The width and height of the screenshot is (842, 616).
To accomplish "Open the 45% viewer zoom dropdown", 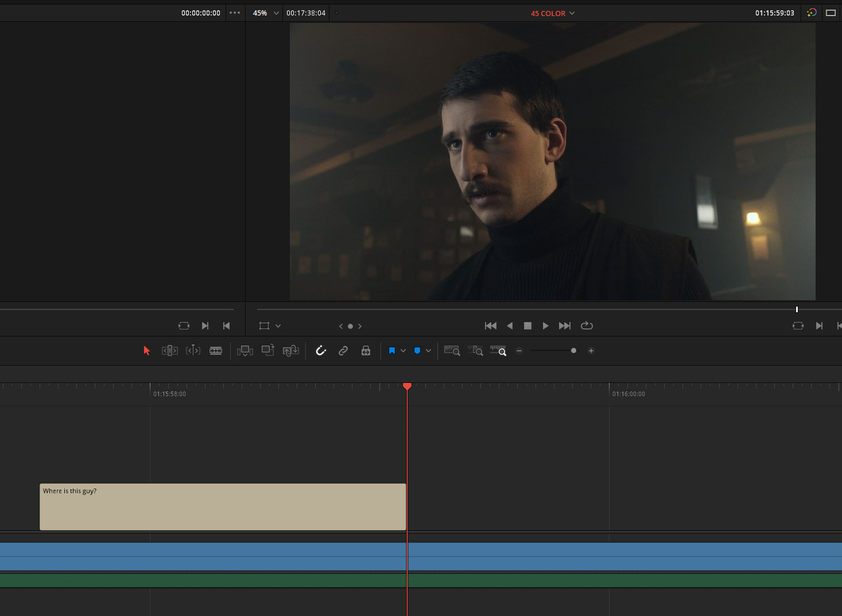I will click(x=266, y=13).
